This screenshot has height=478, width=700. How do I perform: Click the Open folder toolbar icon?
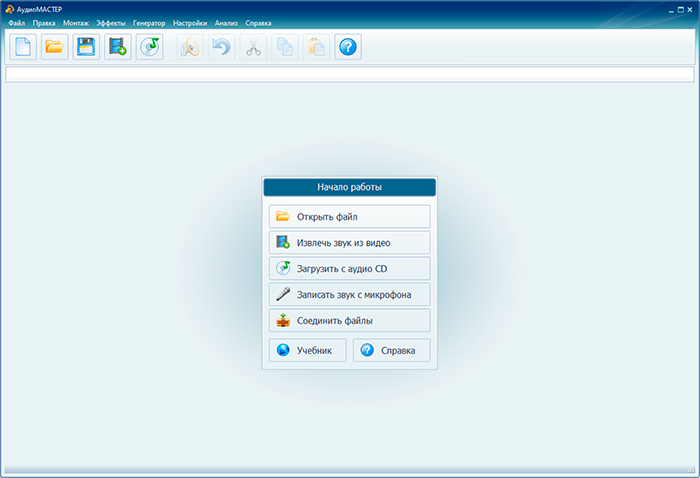click(x=54, y=47)
